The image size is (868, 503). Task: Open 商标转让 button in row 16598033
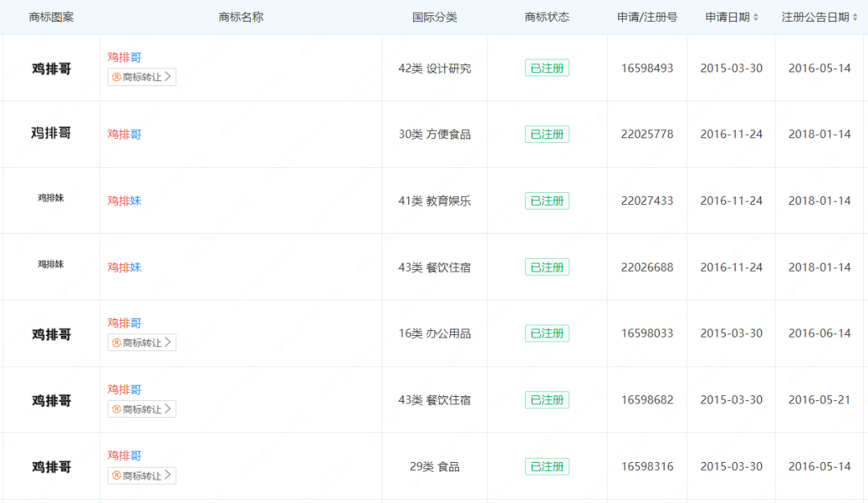pos(141,342)
